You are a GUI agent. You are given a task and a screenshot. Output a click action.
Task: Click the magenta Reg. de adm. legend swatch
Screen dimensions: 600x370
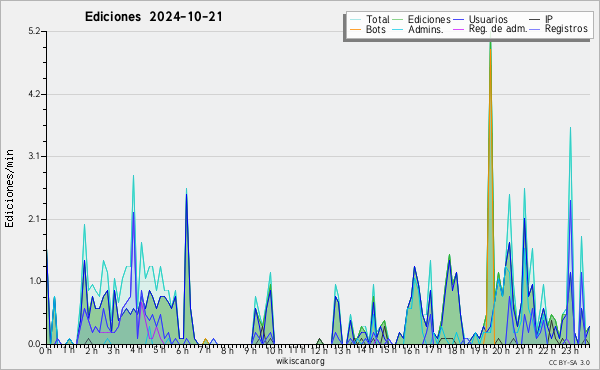pyautogui.click(x=458, y=29)
